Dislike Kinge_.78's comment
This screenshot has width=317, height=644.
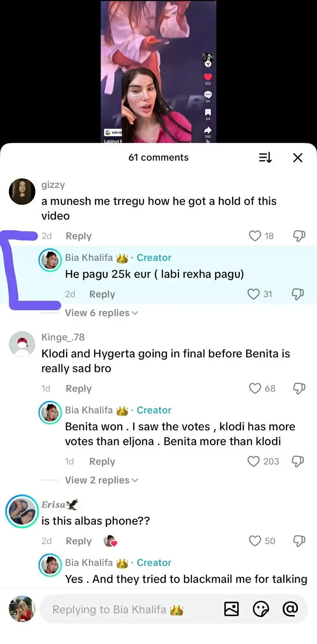pyautogui.click(x=299, y=388)
